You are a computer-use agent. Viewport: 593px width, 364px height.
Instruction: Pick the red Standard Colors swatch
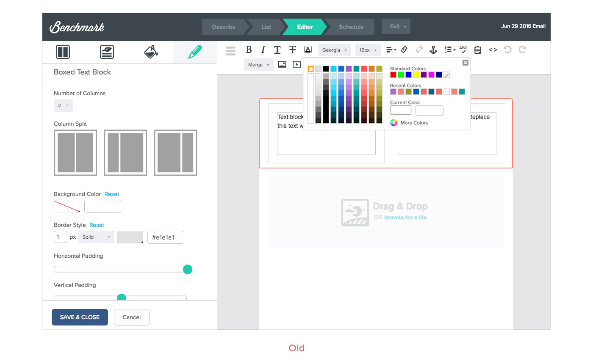393,75
